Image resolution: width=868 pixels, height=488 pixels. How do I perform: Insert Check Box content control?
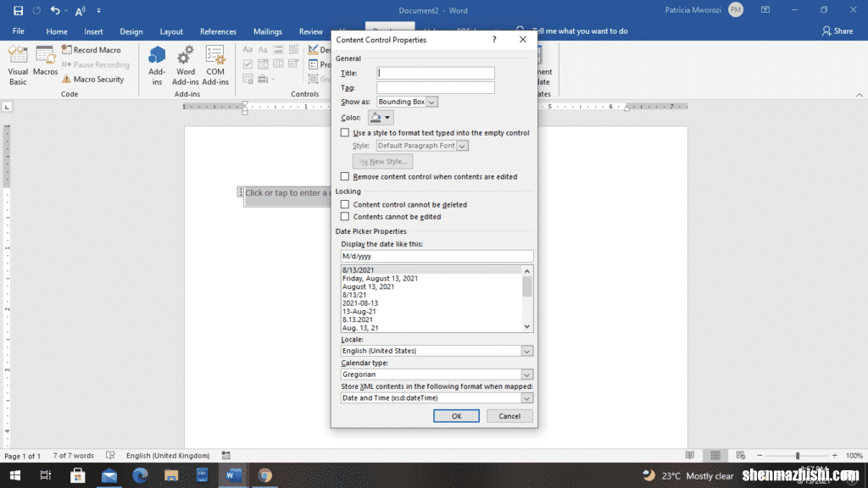tap(248, 64)
